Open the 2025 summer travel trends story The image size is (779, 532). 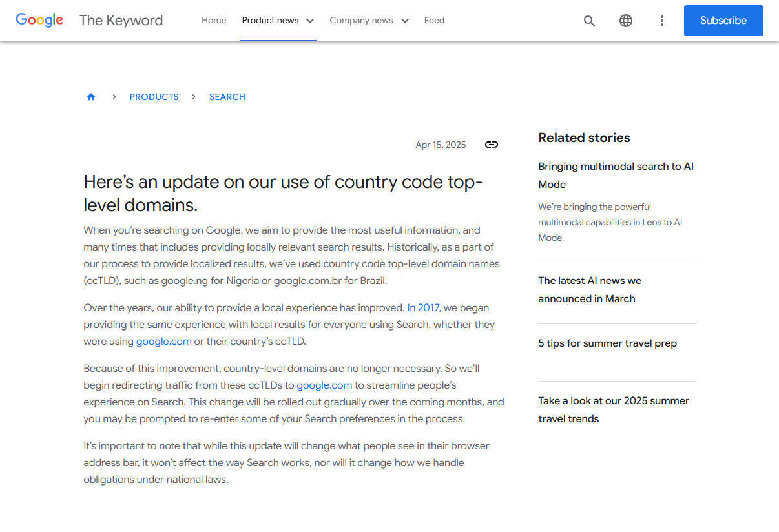613,409
